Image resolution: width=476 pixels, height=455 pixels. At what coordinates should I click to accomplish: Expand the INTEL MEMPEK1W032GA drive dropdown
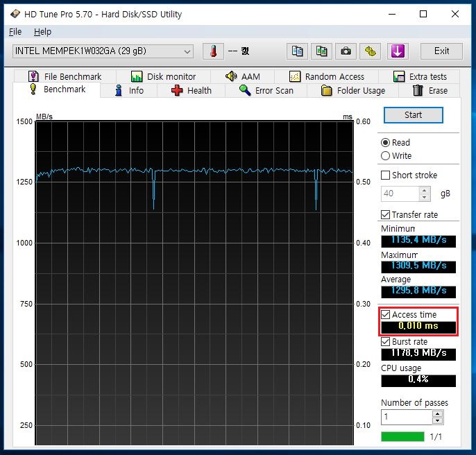coord(103,51)
